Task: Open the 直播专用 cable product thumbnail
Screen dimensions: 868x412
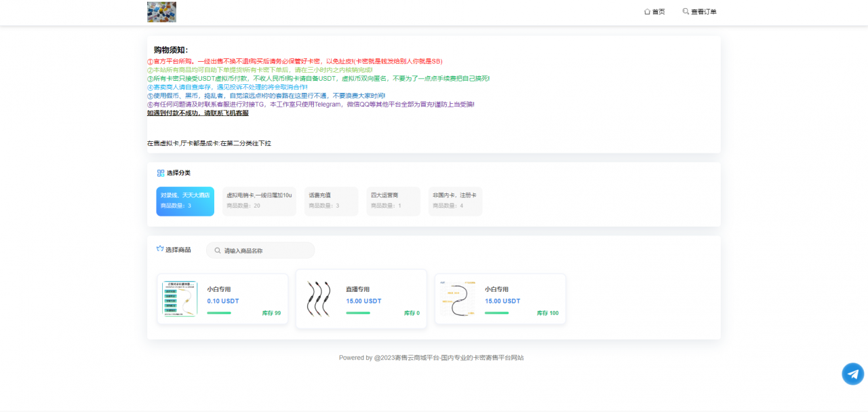Action: click(318, 299)
